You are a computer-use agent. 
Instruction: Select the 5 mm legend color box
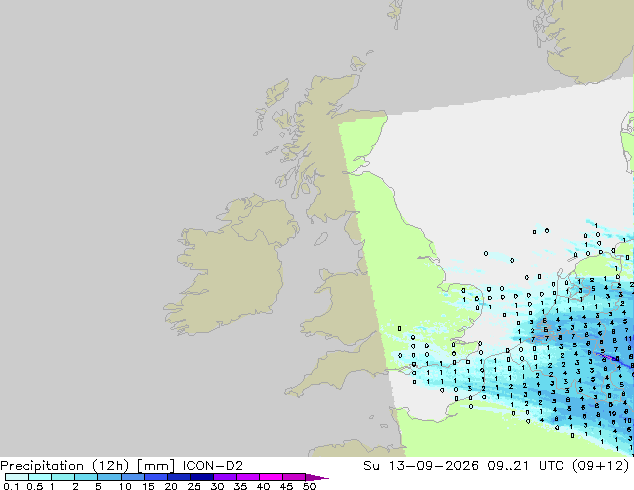109,477
